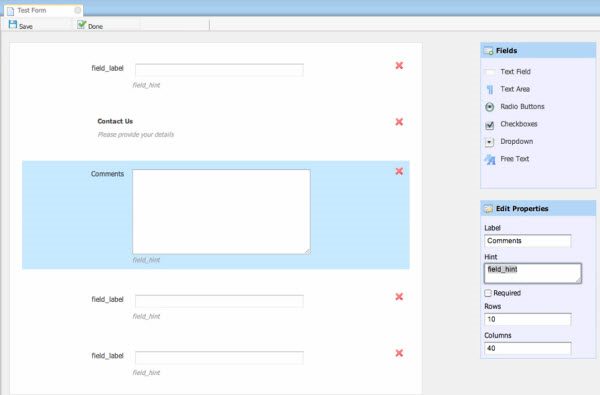Click the Done toolbar label
Image resolution: width=600 pixels, height=395 pixels.
click(x=95, y=26)
